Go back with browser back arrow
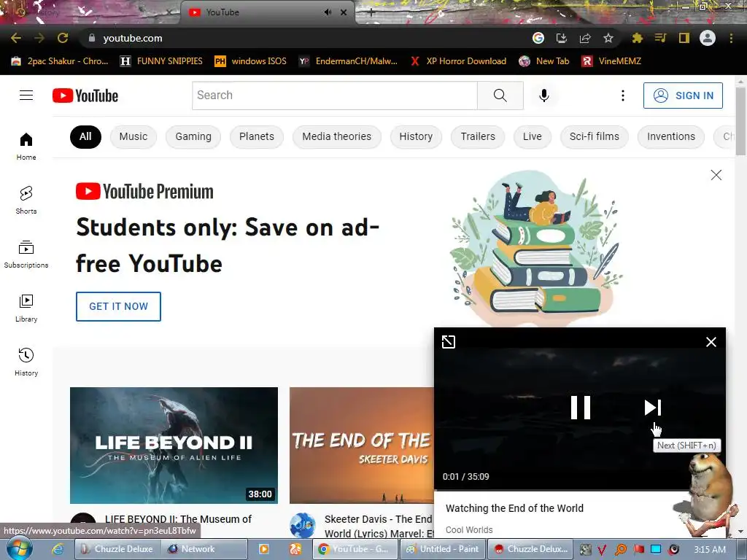Screen dimensions: 747x560 tap(16, 38)
